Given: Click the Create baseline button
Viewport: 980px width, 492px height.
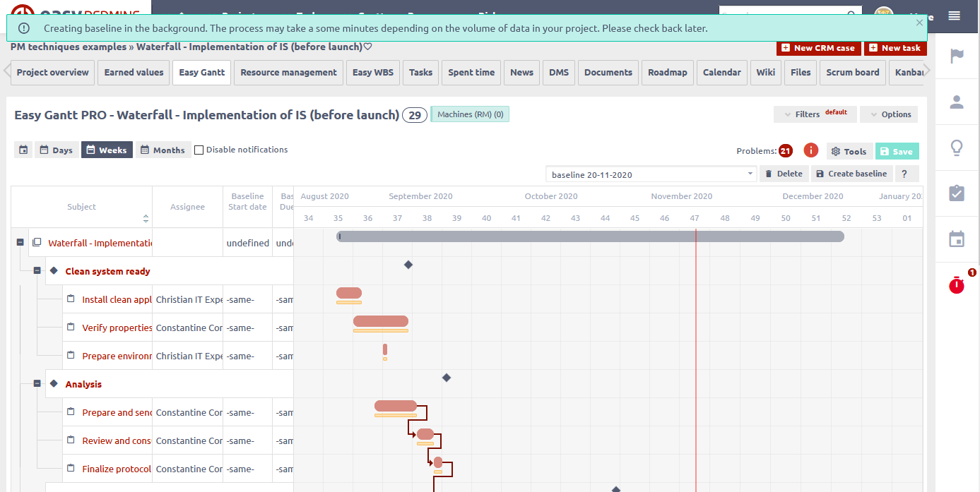Looking at the screenshot, I should (851, 174).
